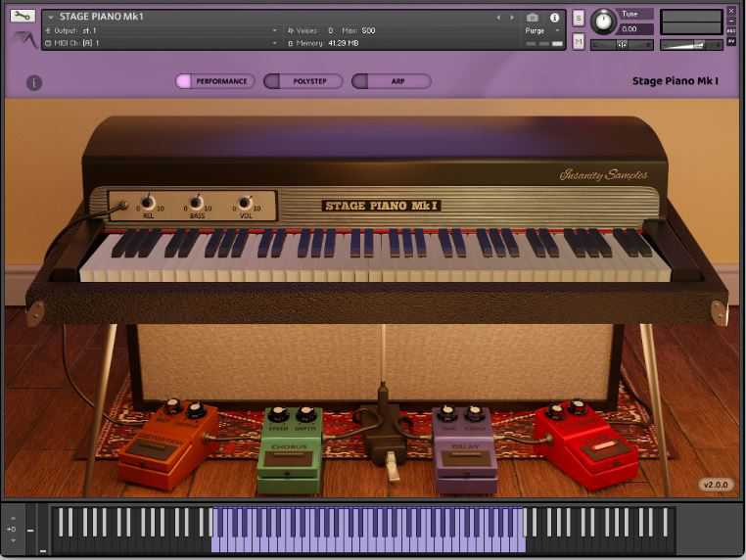Adjust the volume slider in header
The width and height of the screenshot is (746, 560).
(x=691, y=45)
